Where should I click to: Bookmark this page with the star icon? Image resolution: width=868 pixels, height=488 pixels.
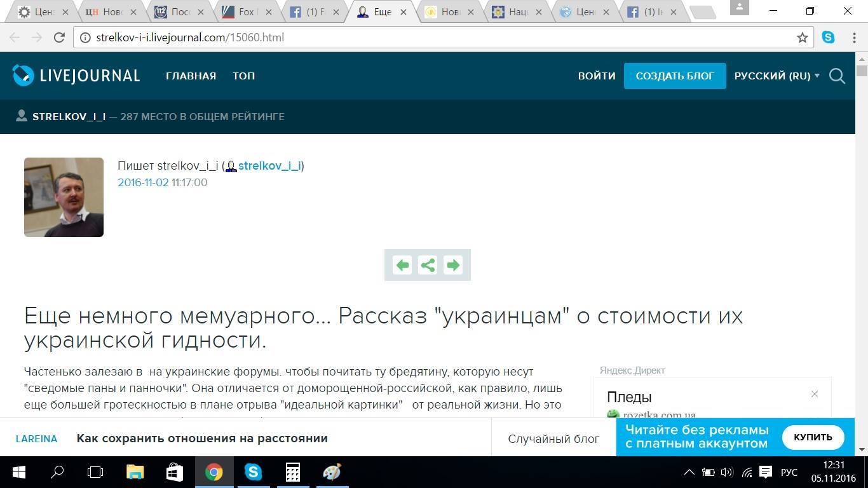803,37
